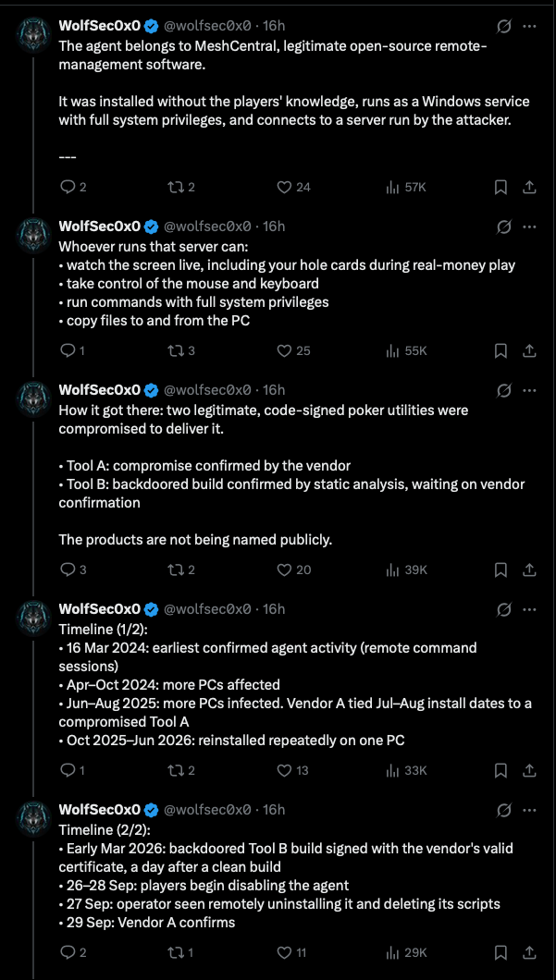The image size is (556, 980).
Task: Open more options on Timeline (2/2) tweet
Action: 529,811
